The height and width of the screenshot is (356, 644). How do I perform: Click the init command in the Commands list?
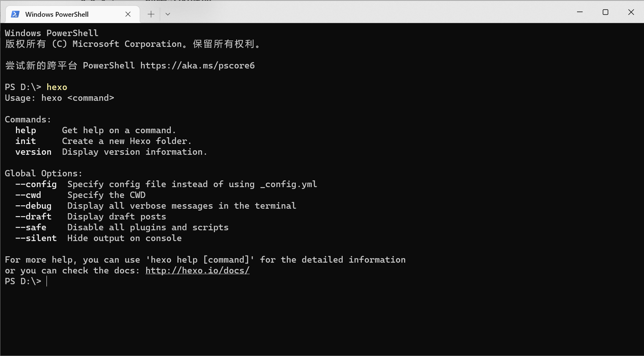(26, 141)
